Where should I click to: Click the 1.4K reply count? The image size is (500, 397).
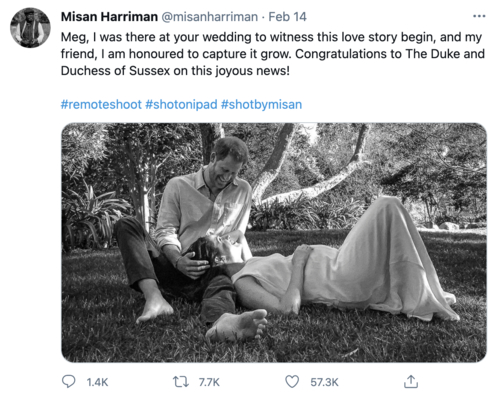click(x=97, y=382)
